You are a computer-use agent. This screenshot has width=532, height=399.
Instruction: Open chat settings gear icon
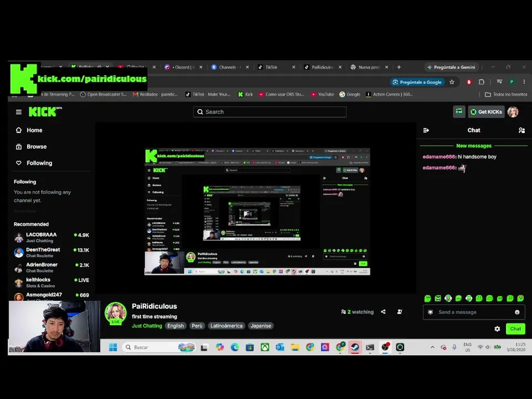pos(497,329)
